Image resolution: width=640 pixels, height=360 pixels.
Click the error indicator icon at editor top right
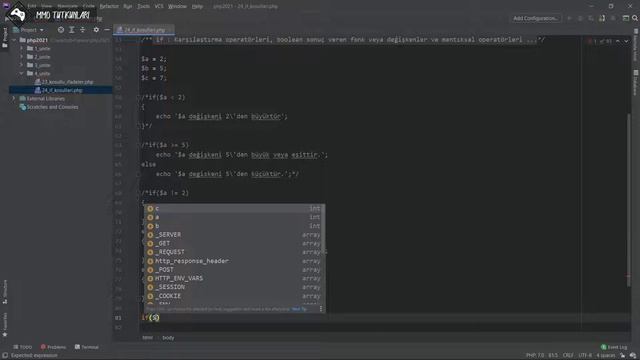[x=590, y=41]
